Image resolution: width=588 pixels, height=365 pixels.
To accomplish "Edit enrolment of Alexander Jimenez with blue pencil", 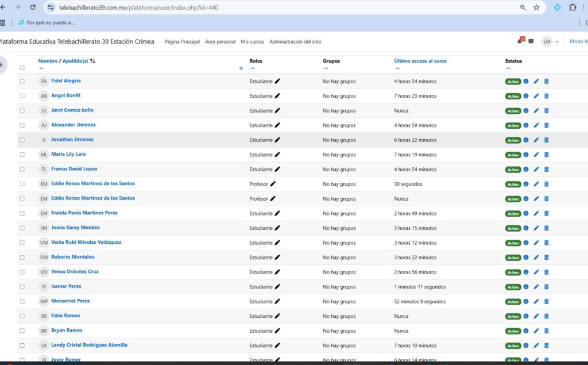I will point(536,125).
